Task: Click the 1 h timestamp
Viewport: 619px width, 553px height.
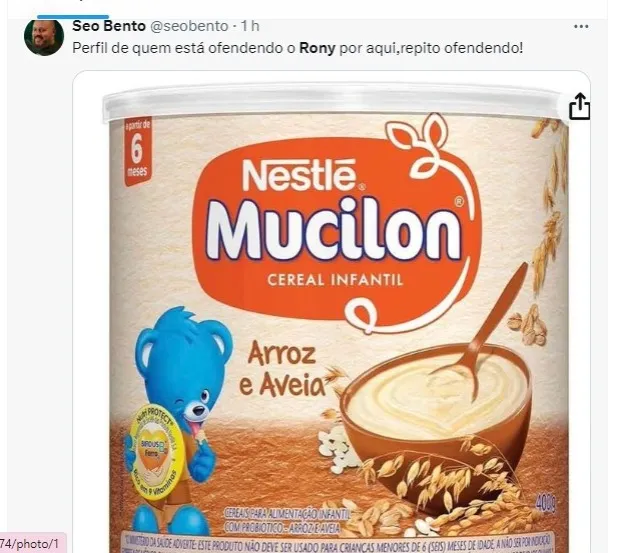Action: click(250, 26)
